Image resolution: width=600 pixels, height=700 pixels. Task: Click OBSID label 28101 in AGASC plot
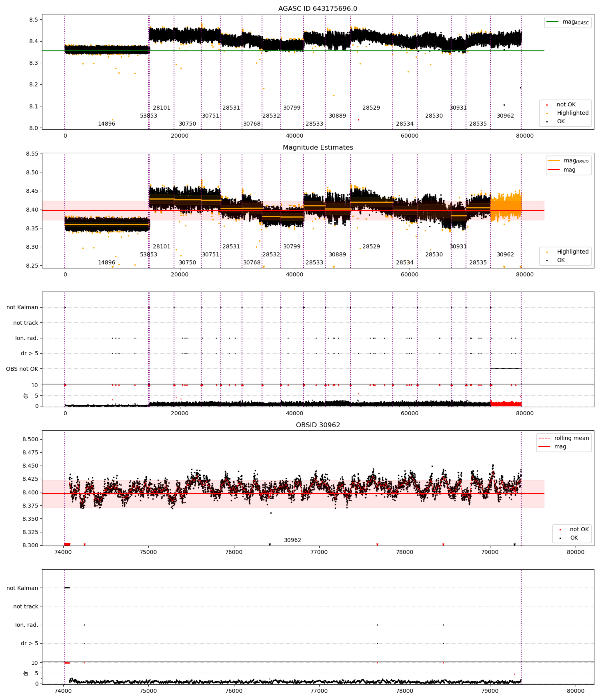click(x=162, y=108)
